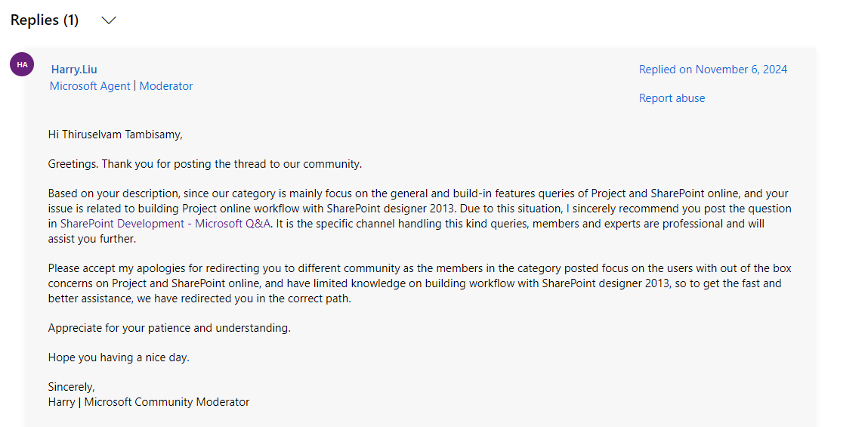Open Harry.Liu's profile link

coord(74,70)
